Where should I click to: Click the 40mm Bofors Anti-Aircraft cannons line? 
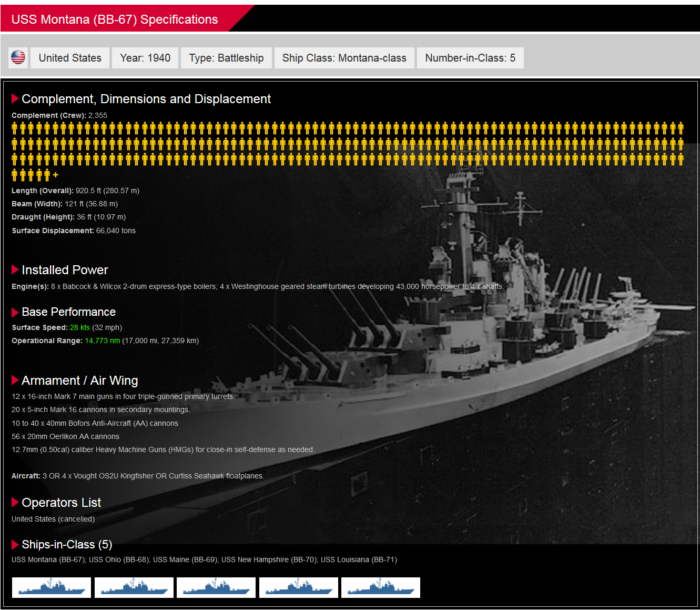pyautogui.click(x=95, y=423)
